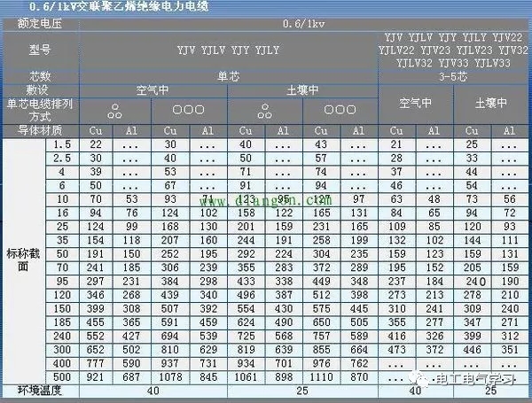Select the flat three-circle icon under single-core 土壤中
The width and height of the screenshot is (532, 403).
(x=341, y=111)
